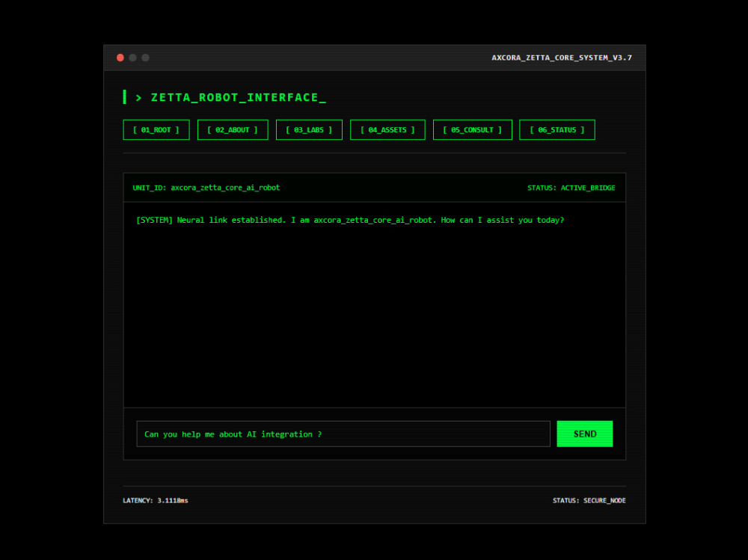Open the 06_STATUS tab

tap(557, 130)
